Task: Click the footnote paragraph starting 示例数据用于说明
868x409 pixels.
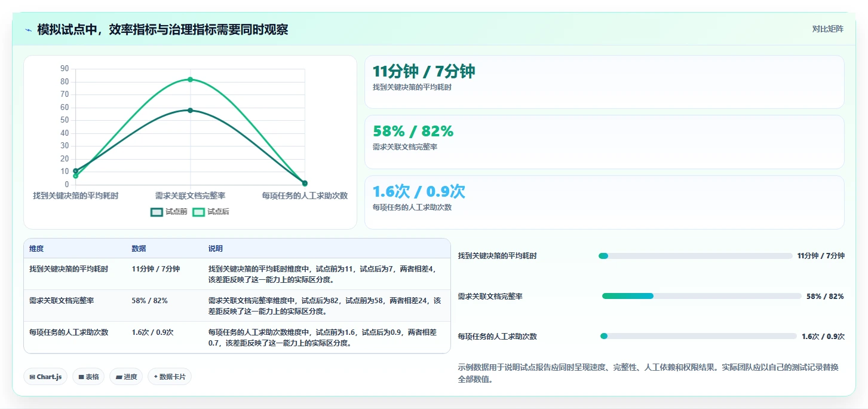Action: (x=648, y=373)
